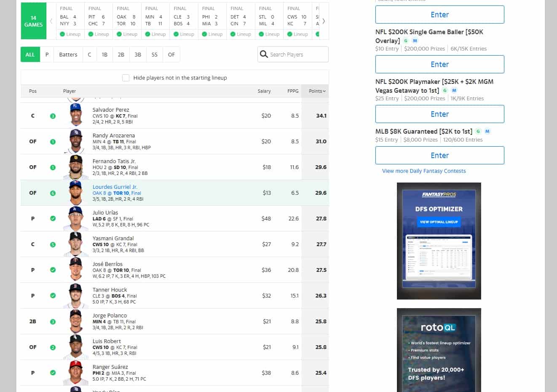
Task: Select the 1B filter tab
Action: (x=104, y=54)
